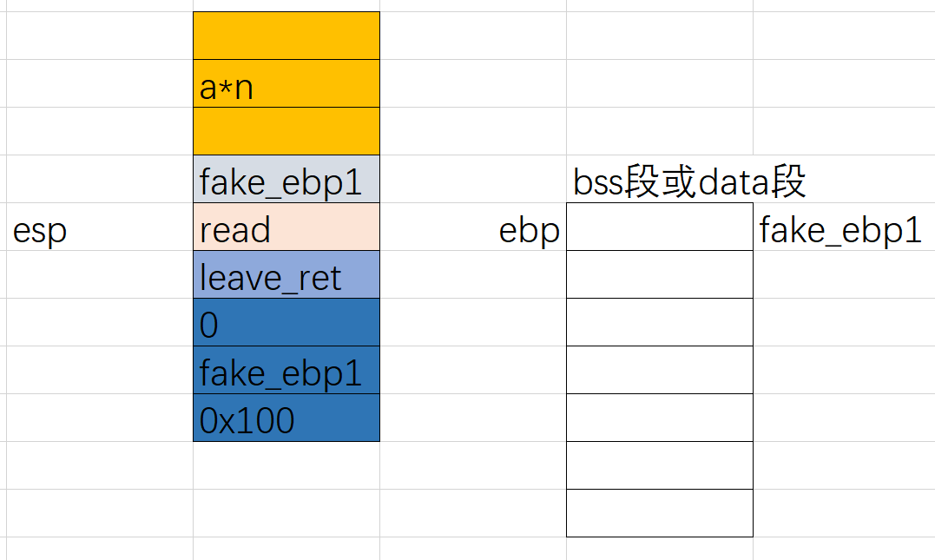Select the bottom empty cell of bss block

click(659, 513)
